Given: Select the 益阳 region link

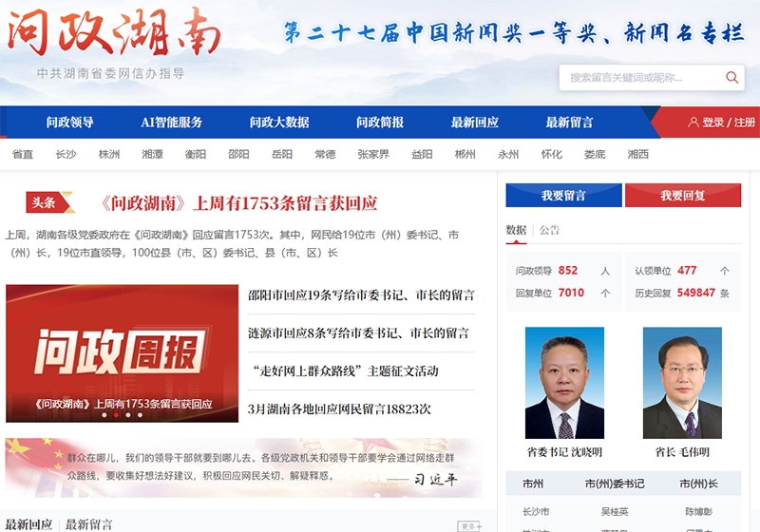Looking at the screenshot, I should tap(422, 154).
